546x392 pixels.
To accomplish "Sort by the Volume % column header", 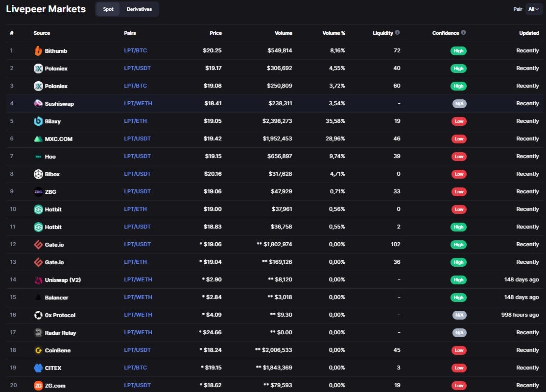I will point(333,33).
